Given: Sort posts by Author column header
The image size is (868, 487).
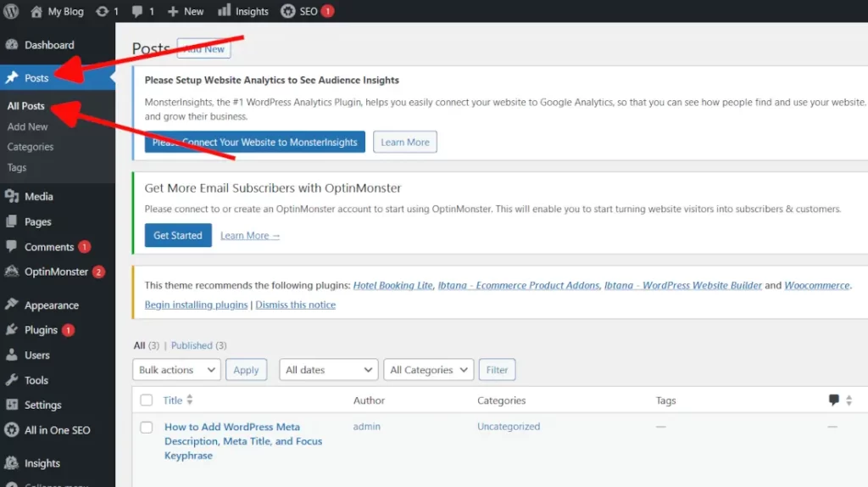Looking at the screenshot, I should 369,400.
